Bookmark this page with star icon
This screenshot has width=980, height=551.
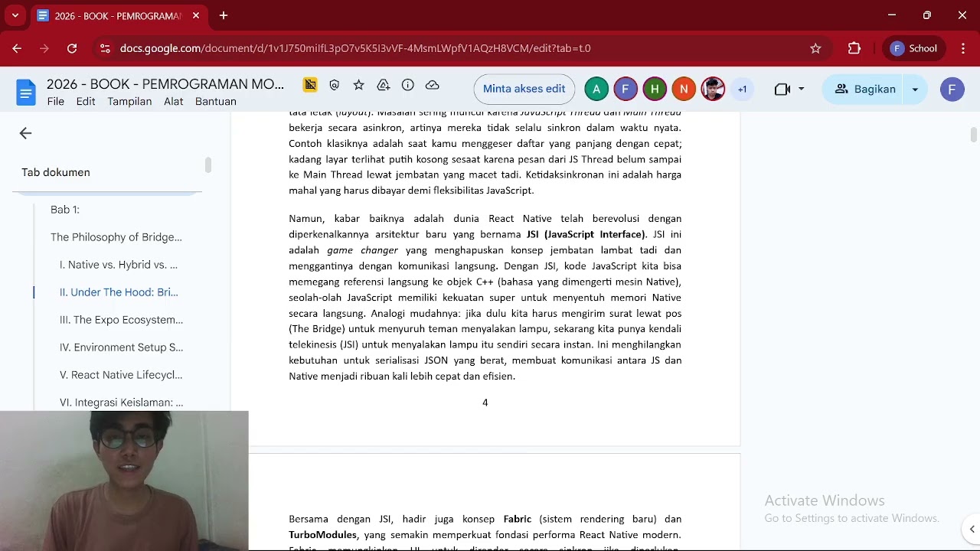(x=815, y=48)
